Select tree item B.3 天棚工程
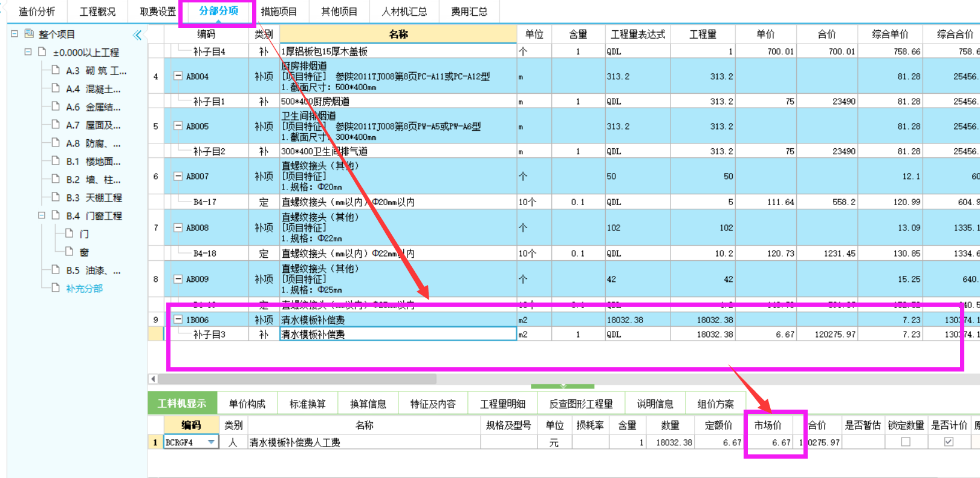Image resolution: width=980 pixels, height=478 pixels. 94,198
